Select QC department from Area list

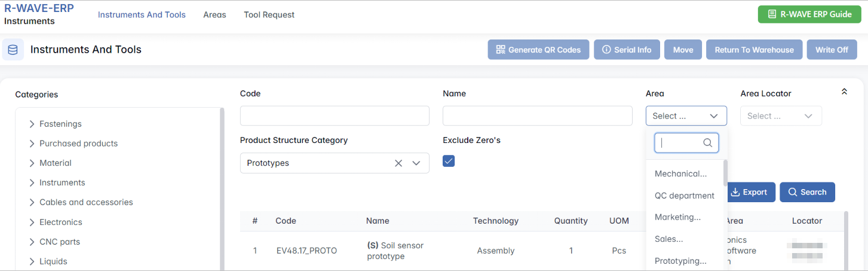pyautogui.click(x=684, y=196)
